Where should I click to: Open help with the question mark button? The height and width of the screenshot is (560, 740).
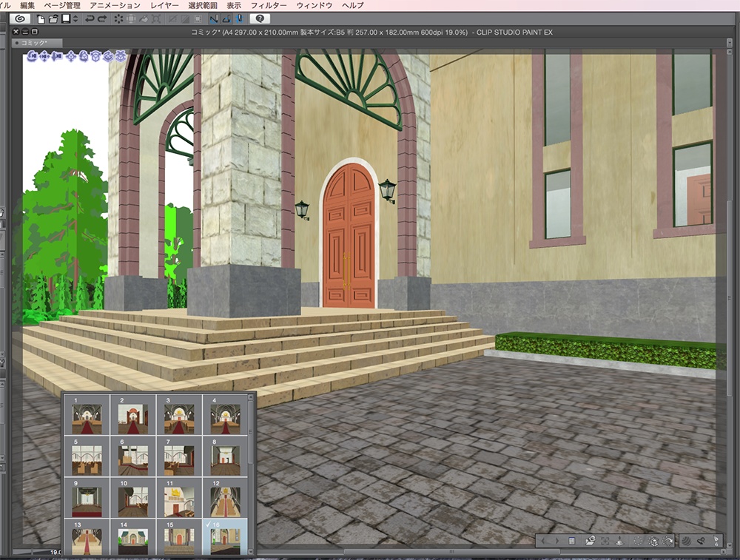pos(260,19)
